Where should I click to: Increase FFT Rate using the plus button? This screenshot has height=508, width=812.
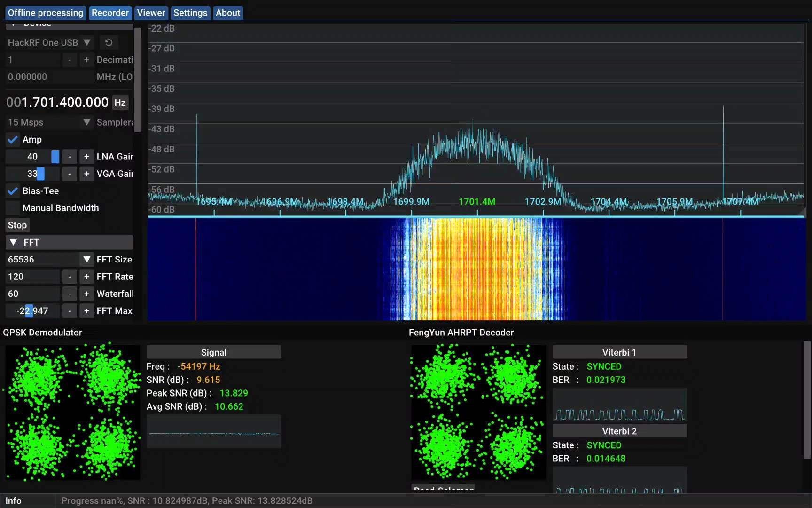(x=86, y=276)
